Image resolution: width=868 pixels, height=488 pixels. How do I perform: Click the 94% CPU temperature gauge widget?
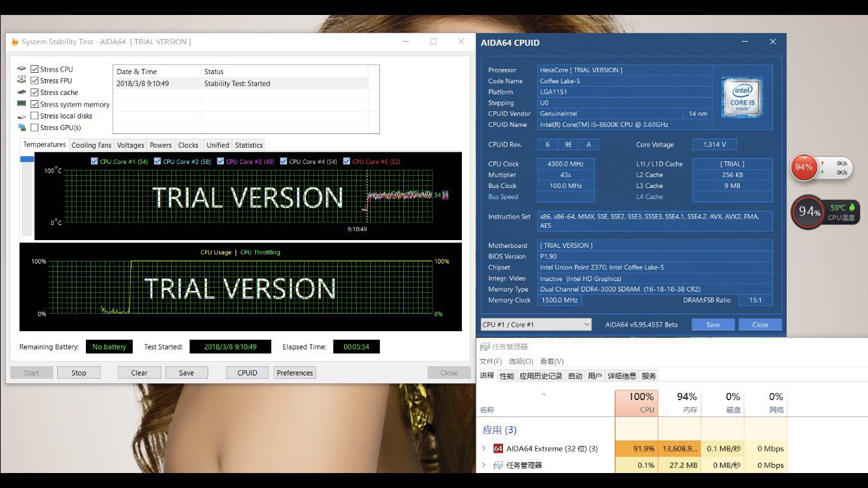(x=809, y=211)
